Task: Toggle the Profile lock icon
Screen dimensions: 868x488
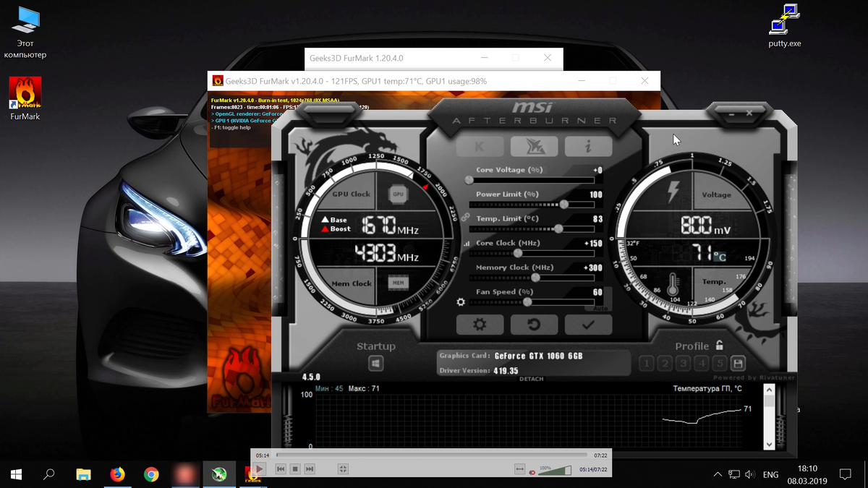Action: pos(719,346)
